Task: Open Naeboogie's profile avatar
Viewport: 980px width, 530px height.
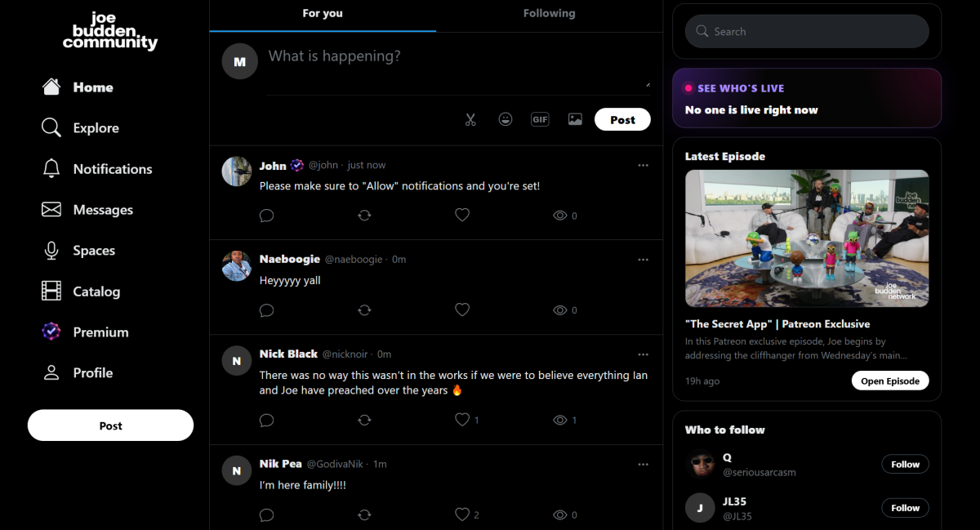Action: 237,265
